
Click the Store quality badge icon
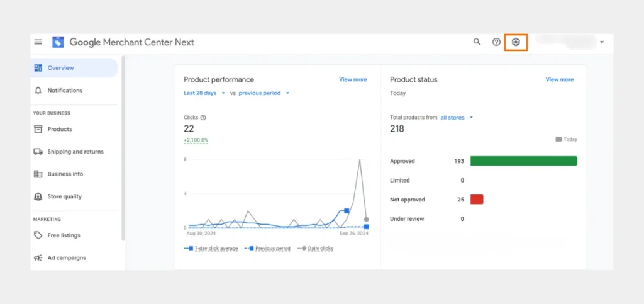pos(38,196)
